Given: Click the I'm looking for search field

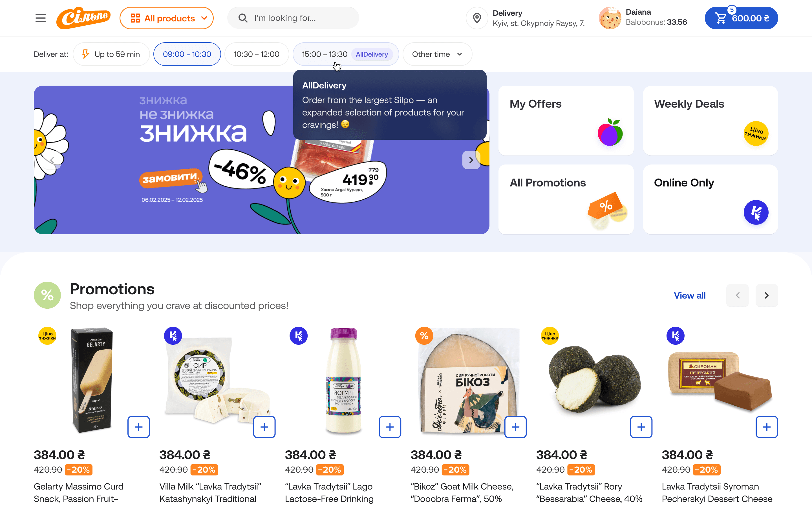Looking at the screenshot, I should click(293, 18).
